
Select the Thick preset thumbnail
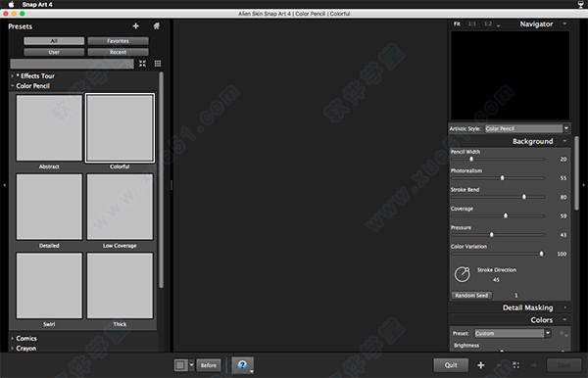[120, 286]
